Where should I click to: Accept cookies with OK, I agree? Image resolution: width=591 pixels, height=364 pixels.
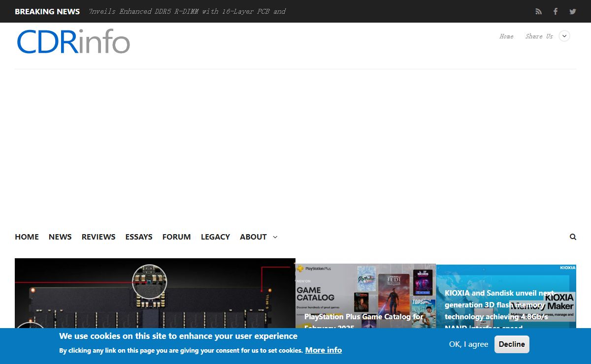tap(468, 344)
